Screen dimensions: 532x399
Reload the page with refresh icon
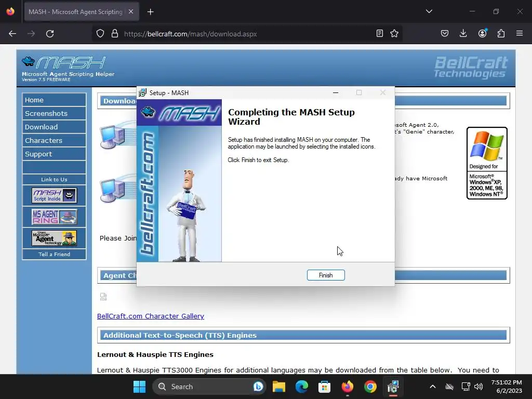(x=50, y=34)
